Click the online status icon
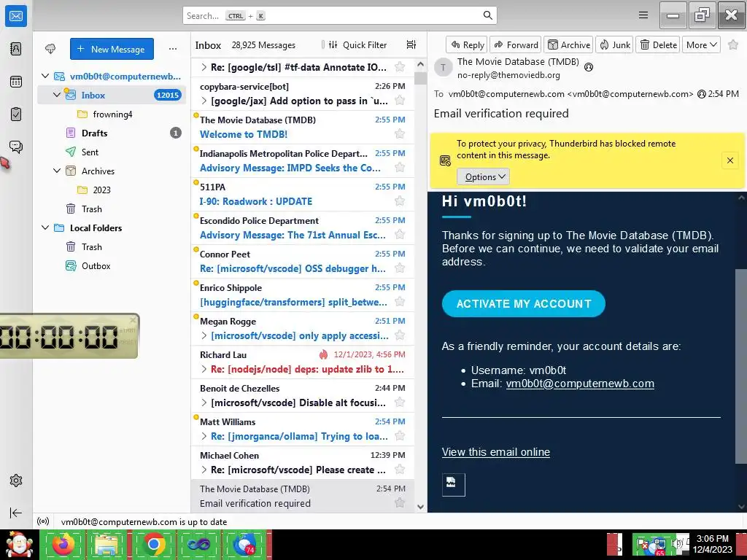Screen dimensions: 747x560 (43, 522)
